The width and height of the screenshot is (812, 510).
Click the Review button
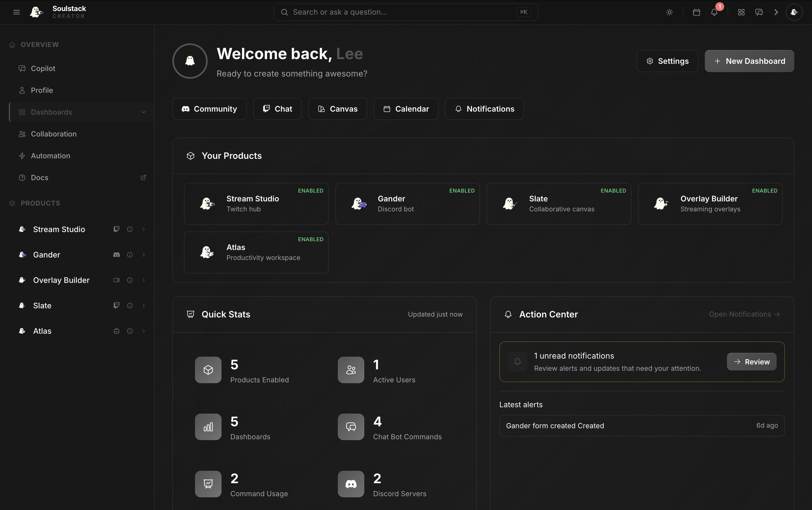(x=752, y=362)
